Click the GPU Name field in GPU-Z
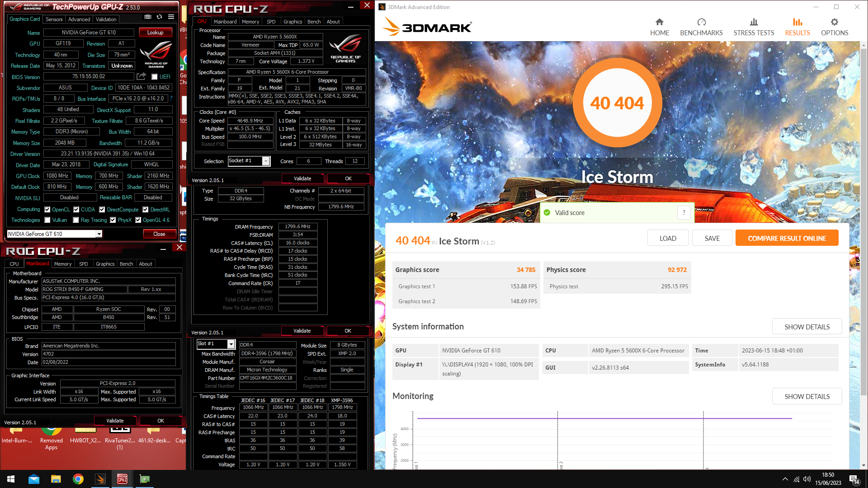The width and height of the screenshot is (868, 488). (89, 33)
